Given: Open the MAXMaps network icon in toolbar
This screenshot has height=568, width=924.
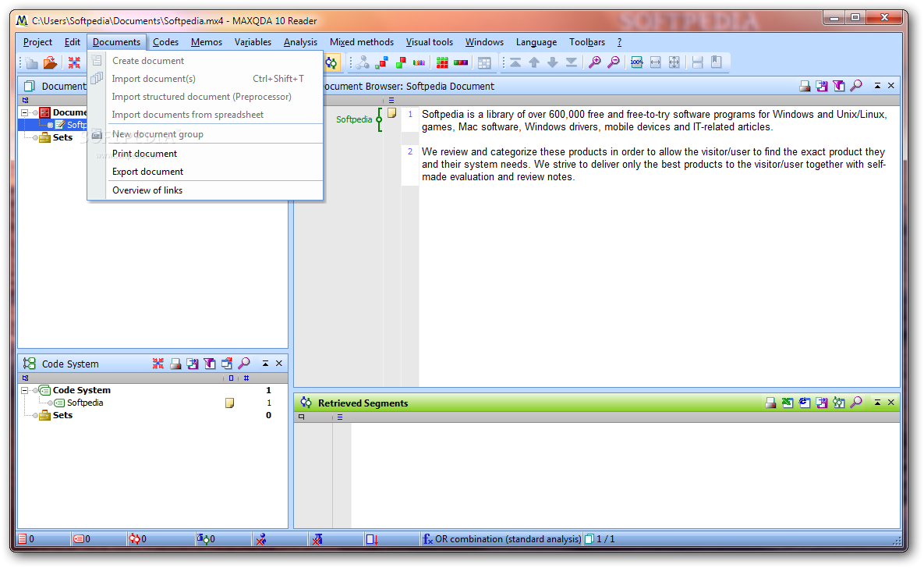Looking at the screenshot, I should click(363, 62).
